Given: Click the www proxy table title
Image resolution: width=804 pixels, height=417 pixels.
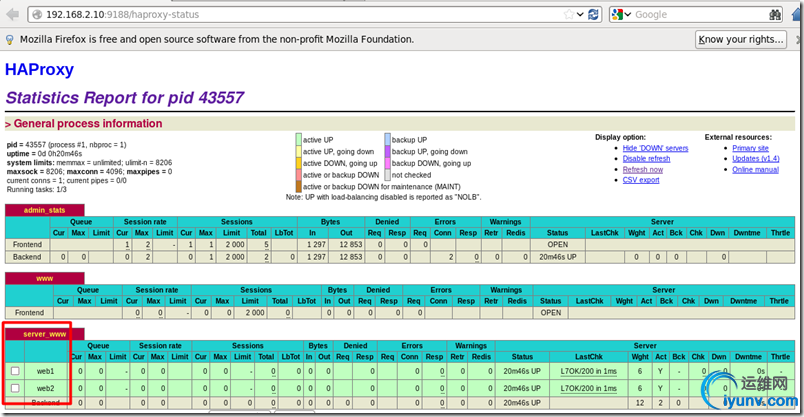Looking at the screenshot, I should [x=45, y=278].
